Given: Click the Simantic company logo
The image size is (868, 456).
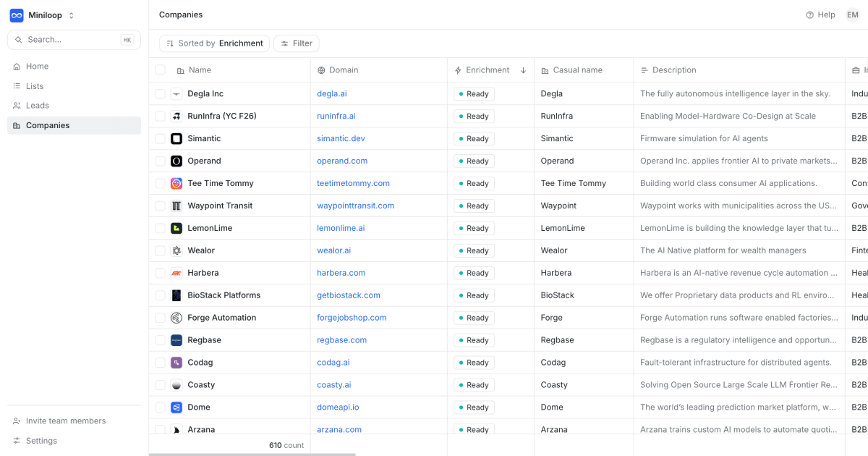Looking at the screenshot, I should [x=176, y=139].
